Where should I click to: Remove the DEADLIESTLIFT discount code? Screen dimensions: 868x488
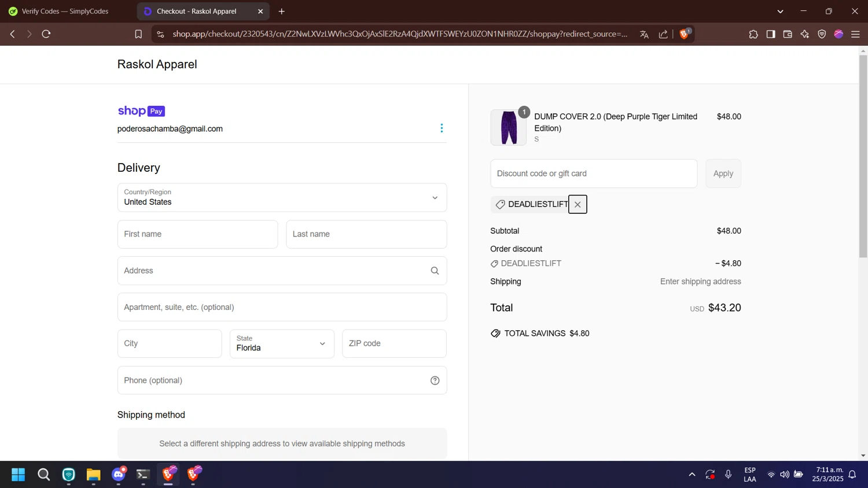pos(578,204)
